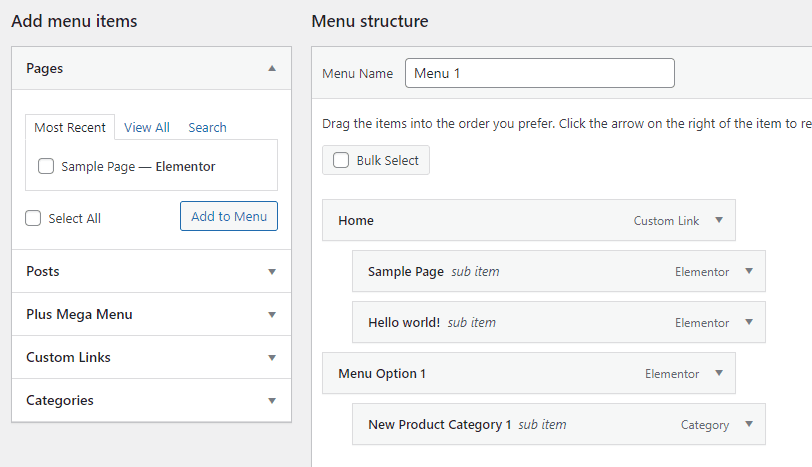The width and height of the screenshot is (812, 467).
Task: Expand the Custom Links panel arrow
Action: tap(272, 358)
